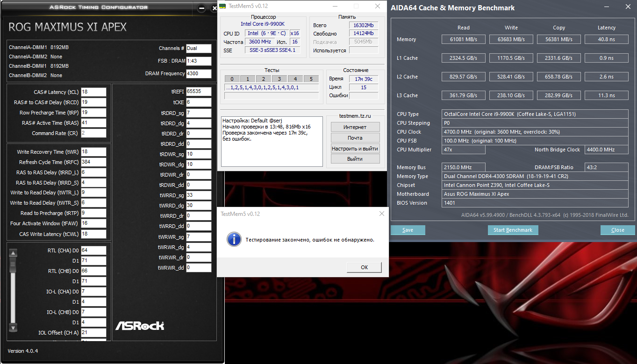Select the tWRWR_dg value field
Viewport: 637px width, 364px height.
click(x=199, y=247)
